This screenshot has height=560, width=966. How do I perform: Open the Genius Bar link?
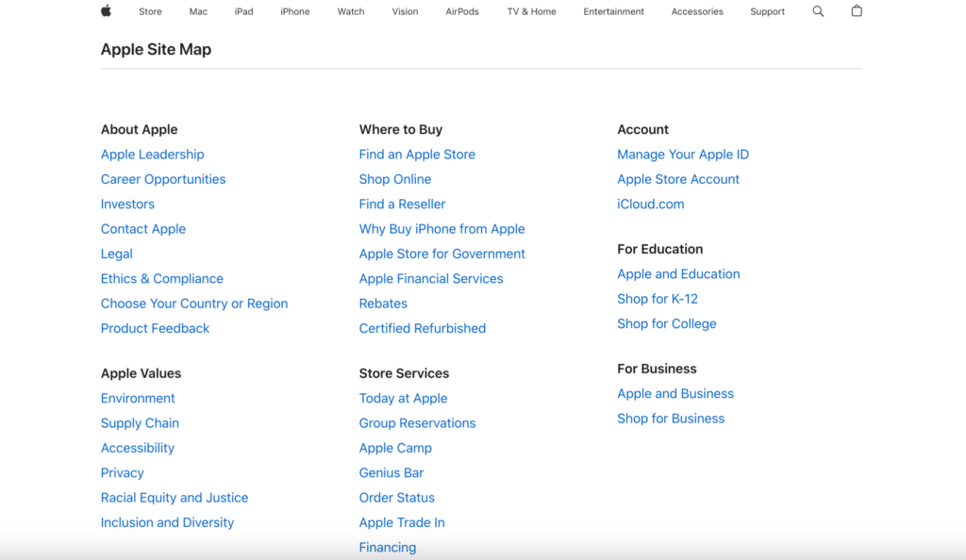click(391, 472)
